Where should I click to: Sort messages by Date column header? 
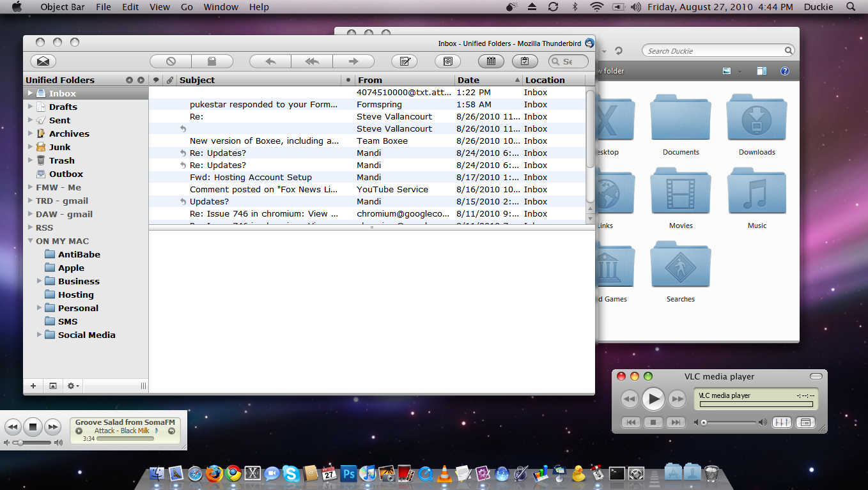489,80
